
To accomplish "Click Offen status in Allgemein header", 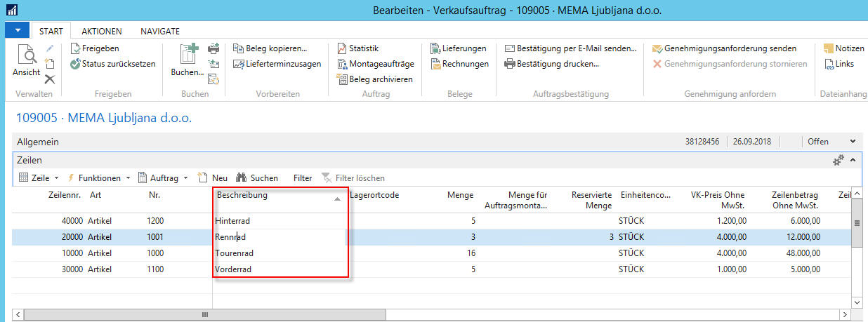I will tap(817, 142).
